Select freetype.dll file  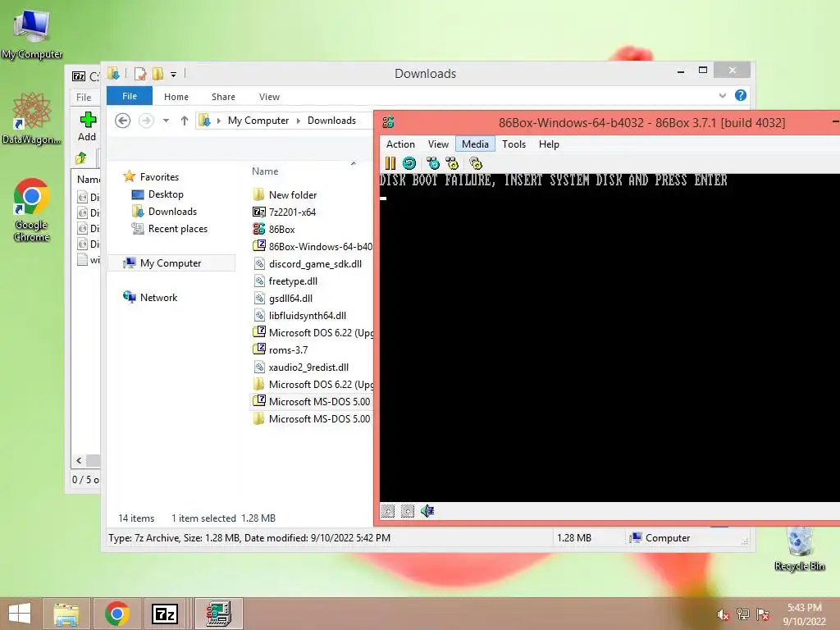[x=293, y=281]
